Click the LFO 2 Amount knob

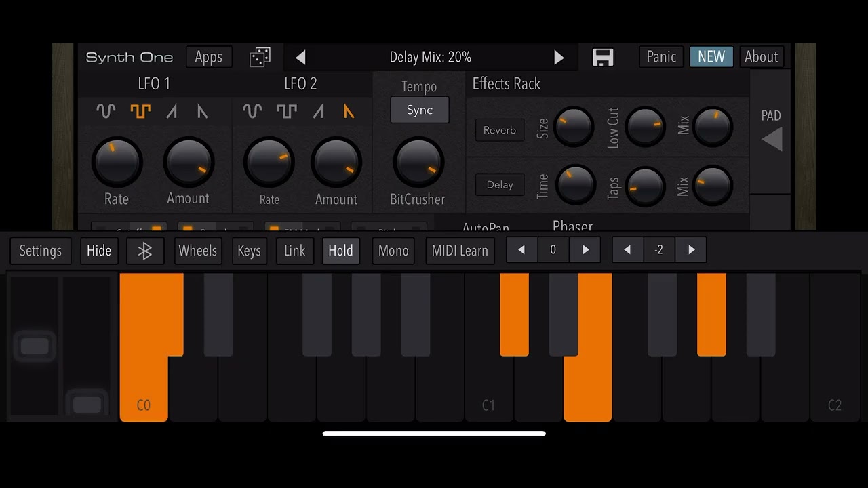[x=336, y=162]
